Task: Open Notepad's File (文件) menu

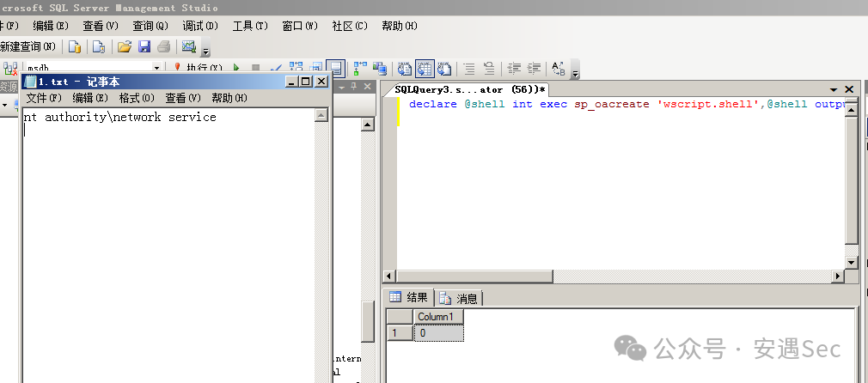Action: [44, 98]
